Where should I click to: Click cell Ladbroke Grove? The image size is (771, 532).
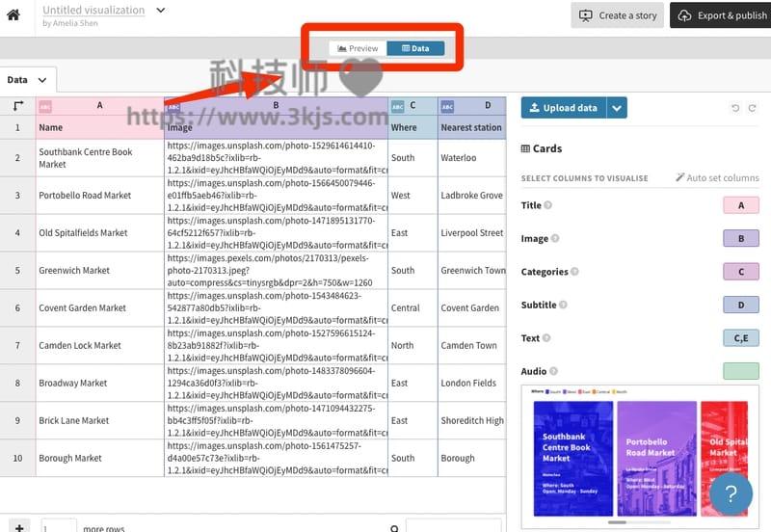tap(472, 196)
